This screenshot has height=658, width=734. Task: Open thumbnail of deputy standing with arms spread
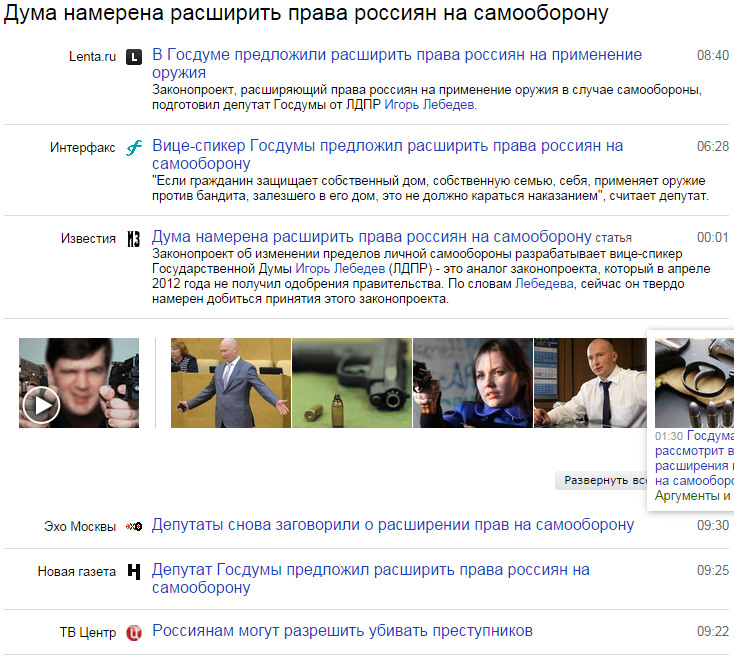231,383
